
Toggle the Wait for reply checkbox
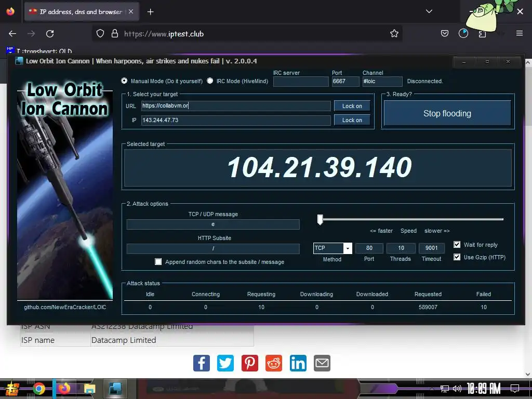(457, 245)
